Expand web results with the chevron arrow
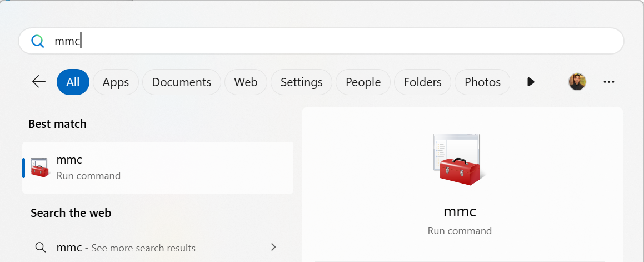644x262 pixels. [x=273, y=247]
